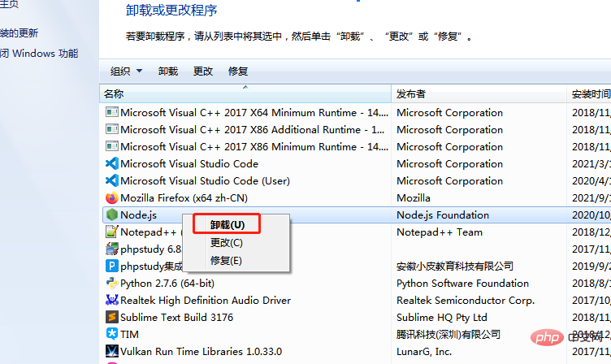Sort by the 名称 column header
Image resolution: width=611 pixels, height=364 pixels.
[x=245, y=94]
